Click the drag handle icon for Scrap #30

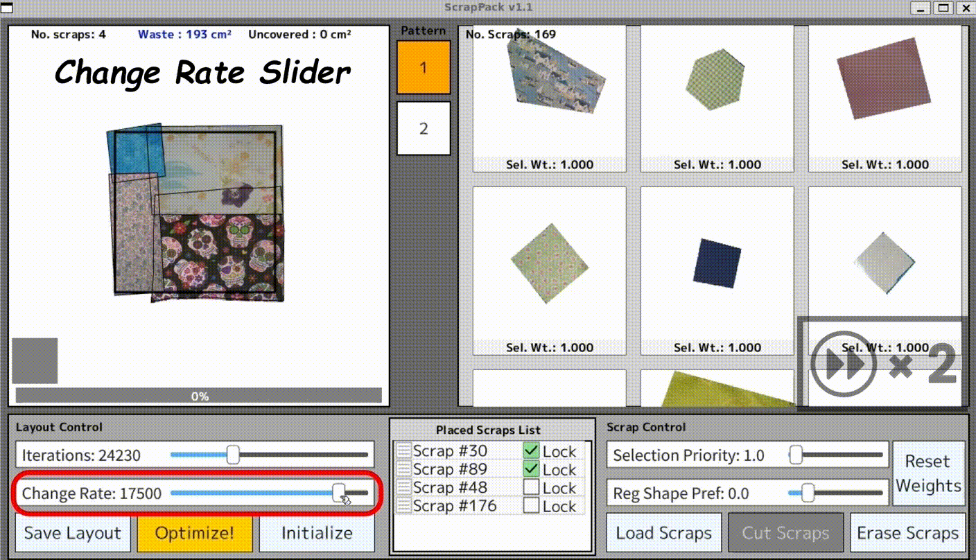(x=403, y=451)
